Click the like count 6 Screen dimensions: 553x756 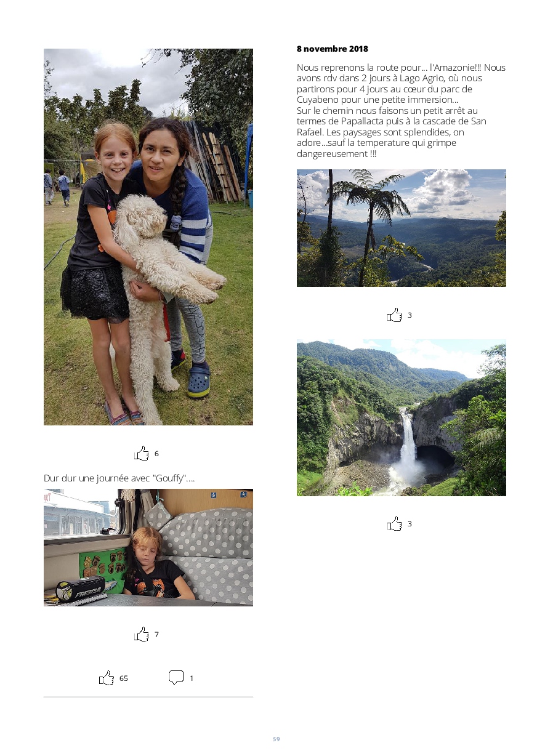coord(156,454)
